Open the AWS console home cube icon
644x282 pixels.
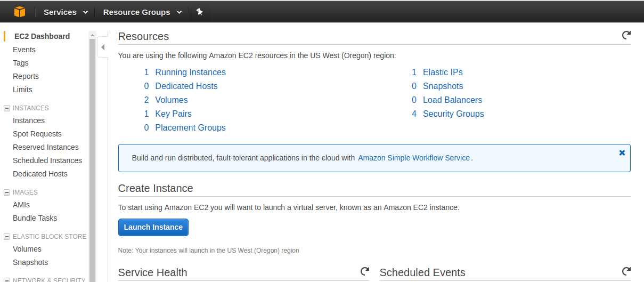pos(20,11)
